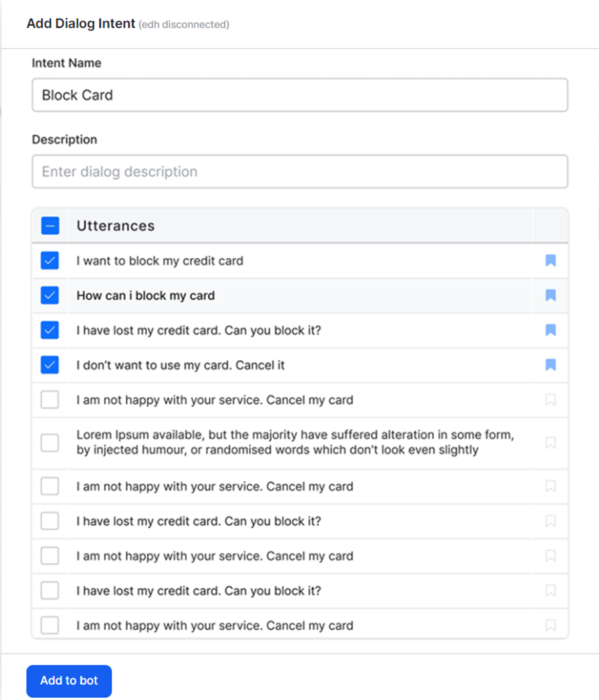Viewport: 599px width, 700px height.
Task: Click the Lorem Ipsum utterance text
Action: (x=295, y=442)
